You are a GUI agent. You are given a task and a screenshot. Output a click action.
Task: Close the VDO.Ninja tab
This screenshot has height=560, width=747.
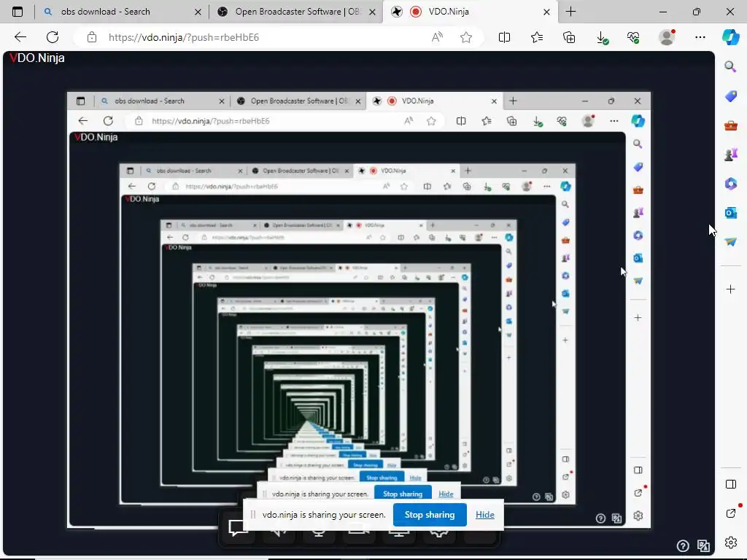(546, 12)
